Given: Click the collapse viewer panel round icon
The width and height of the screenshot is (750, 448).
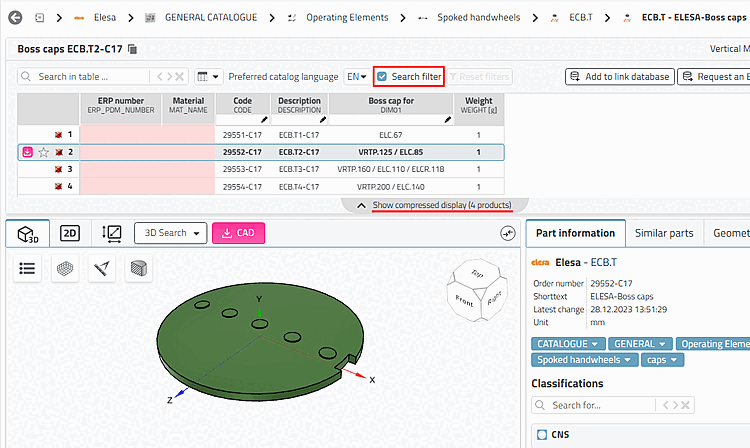Looking at the screenshot, I should point(507,233).
